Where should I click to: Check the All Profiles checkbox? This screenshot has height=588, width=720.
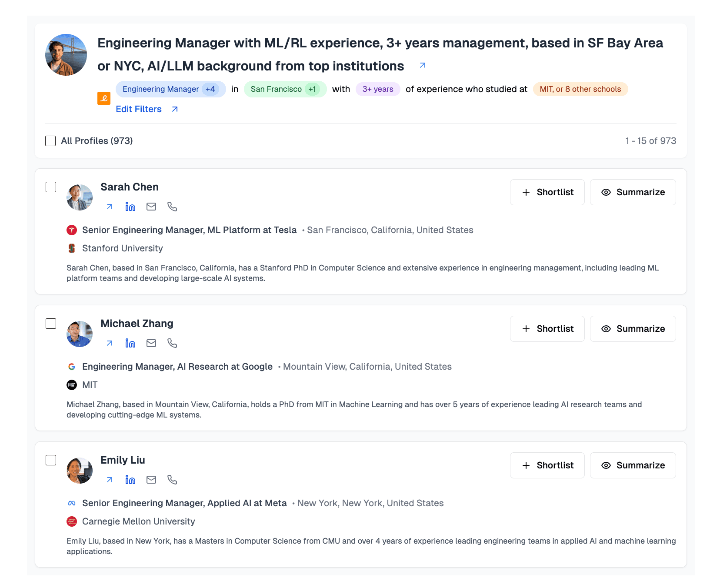pyautogui.click(x=50, y=141)
